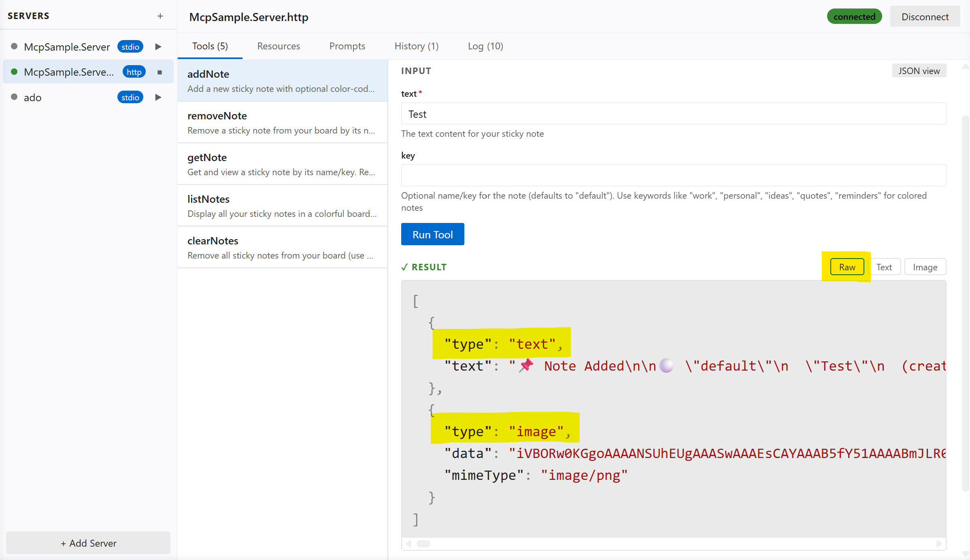The image size is (970, 560).
Task: Start the McpSample.Server stdio server with its play icon
Action: point(158,47)
